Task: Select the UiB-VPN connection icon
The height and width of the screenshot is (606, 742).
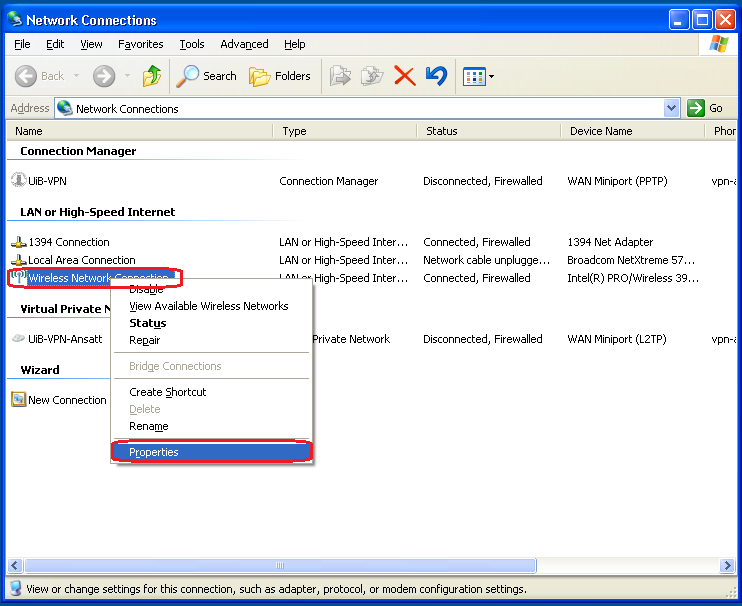Action: pyautogui.click(x=18, y=181)
